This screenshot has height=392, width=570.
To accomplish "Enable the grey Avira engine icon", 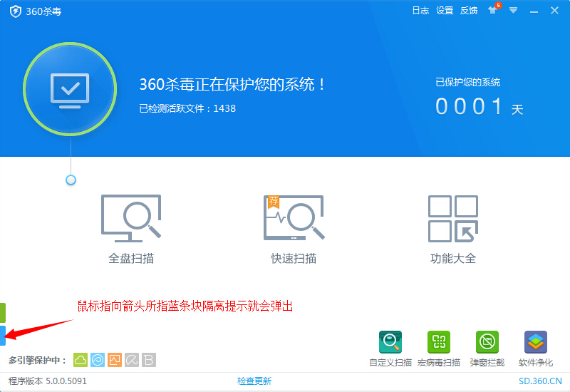I will click(x=132, y=360).
